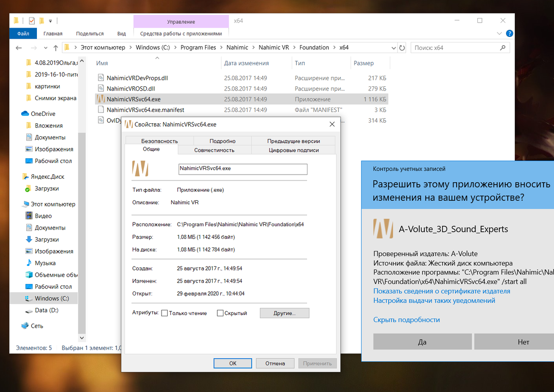
Task: Click Да in the UAC prompt
Action: coord(422,342)
